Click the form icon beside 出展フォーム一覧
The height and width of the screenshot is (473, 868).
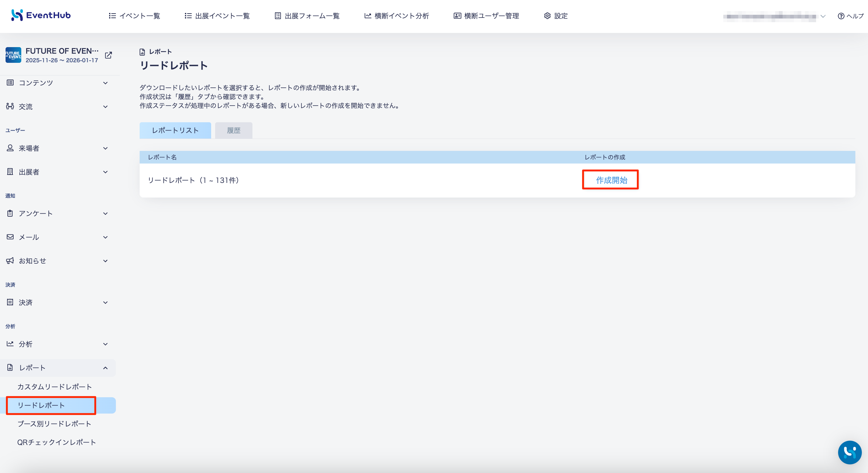point(278,16)
